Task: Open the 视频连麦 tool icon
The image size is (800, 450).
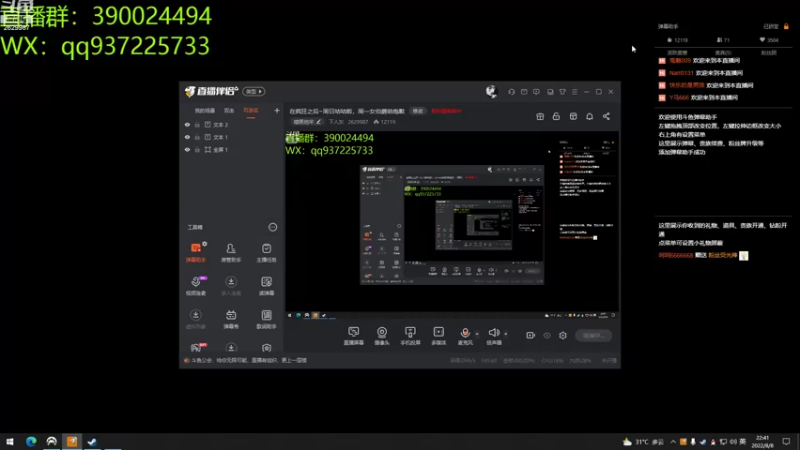Action: pyautogui.click(x=196, y=286)
